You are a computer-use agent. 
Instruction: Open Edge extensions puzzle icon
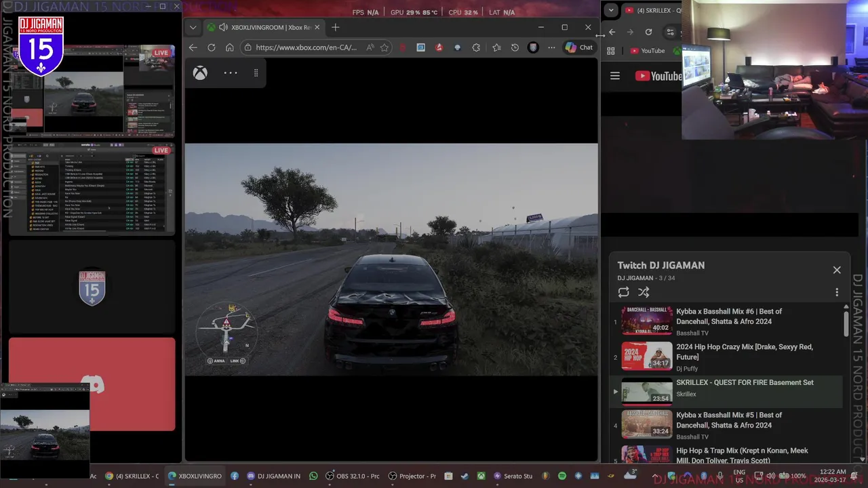click(476, 47)
